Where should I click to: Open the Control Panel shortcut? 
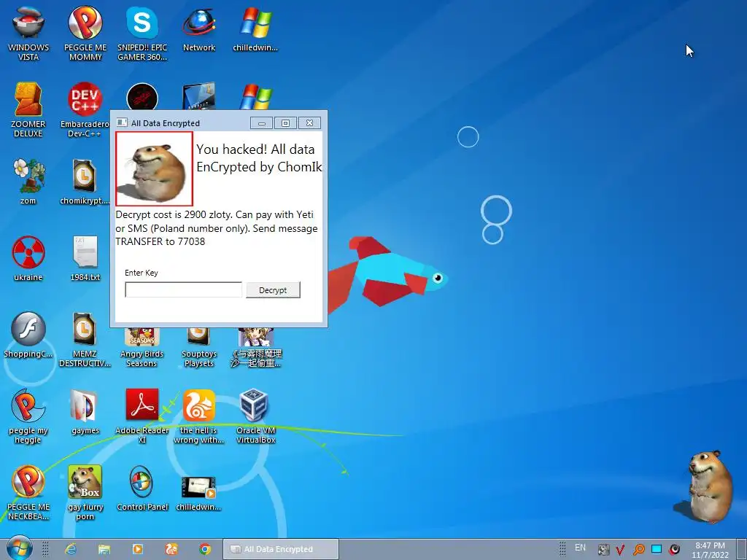[x=142, y=488]
